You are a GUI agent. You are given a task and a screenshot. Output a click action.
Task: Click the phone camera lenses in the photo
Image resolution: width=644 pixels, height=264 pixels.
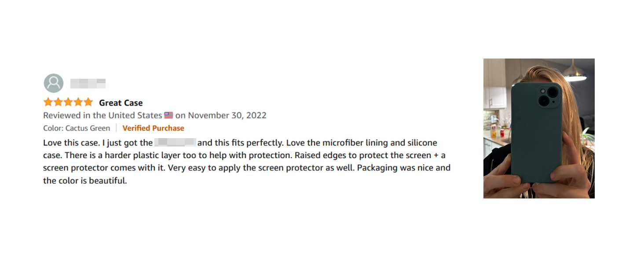coord(549,96)
